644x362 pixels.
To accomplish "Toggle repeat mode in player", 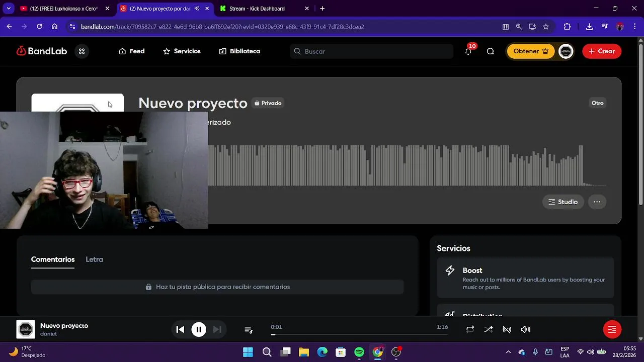I will (470, 329).
